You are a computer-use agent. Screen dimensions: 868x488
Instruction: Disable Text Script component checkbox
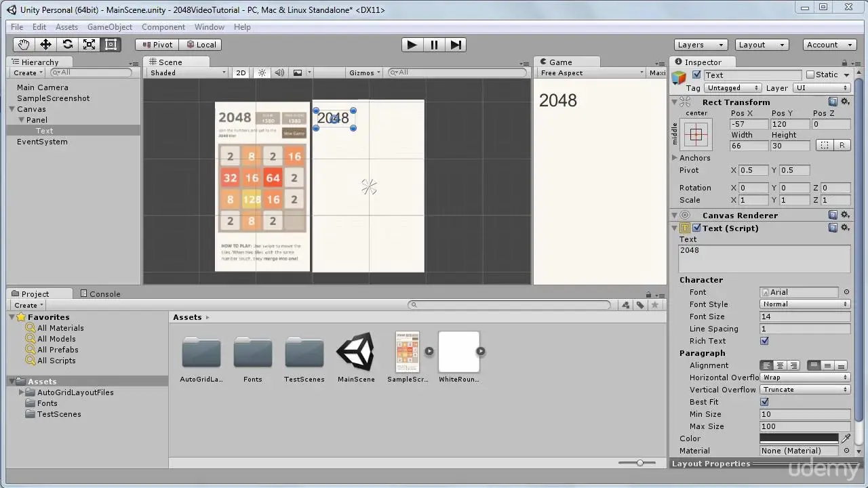click(696, 228)
